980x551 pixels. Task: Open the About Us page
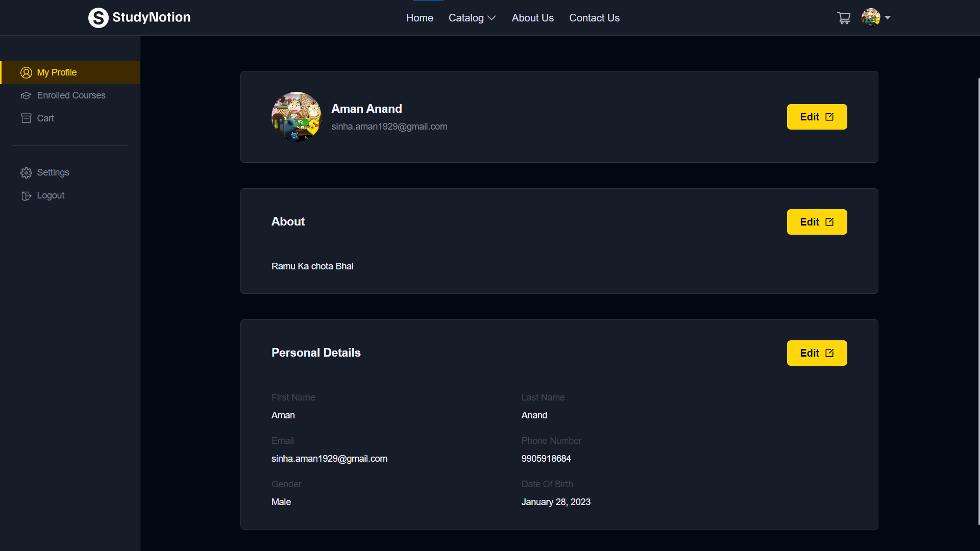[532, 18]
